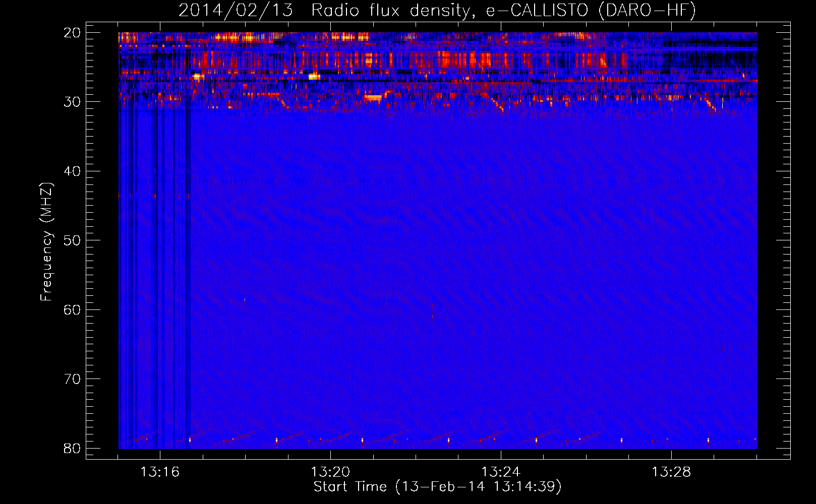816x504 pixels.
Task: Click the yellow-orange burst near 29 MHz at 13:21
Action: 373,97
